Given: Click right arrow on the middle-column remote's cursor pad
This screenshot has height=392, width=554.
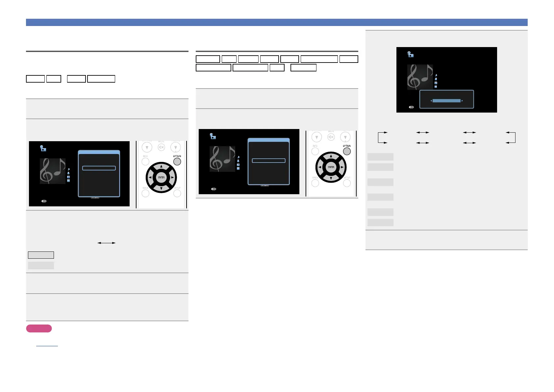Looking at the screenshot, I should (342, 167).
